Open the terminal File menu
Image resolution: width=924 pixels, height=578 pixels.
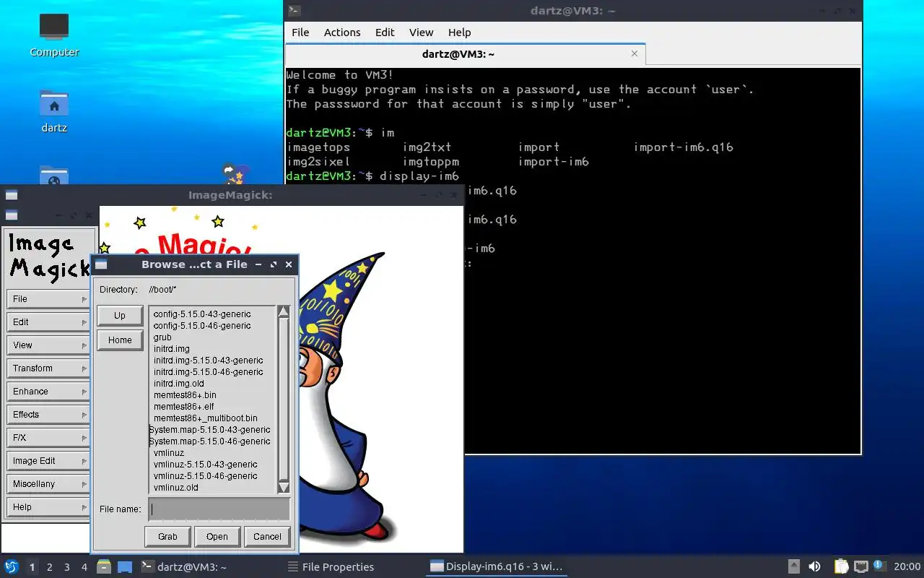(300, 33)
